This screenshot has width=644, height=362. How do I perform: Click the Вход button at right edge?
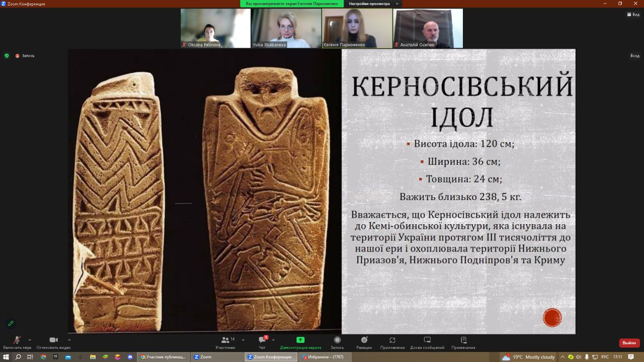(x=635, y=56)
